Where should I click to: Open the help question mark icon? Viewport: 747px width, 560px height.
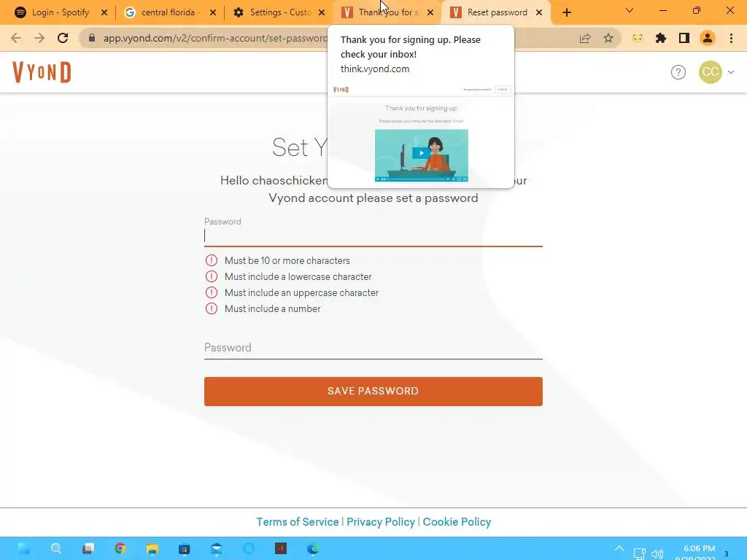(678, 72)
